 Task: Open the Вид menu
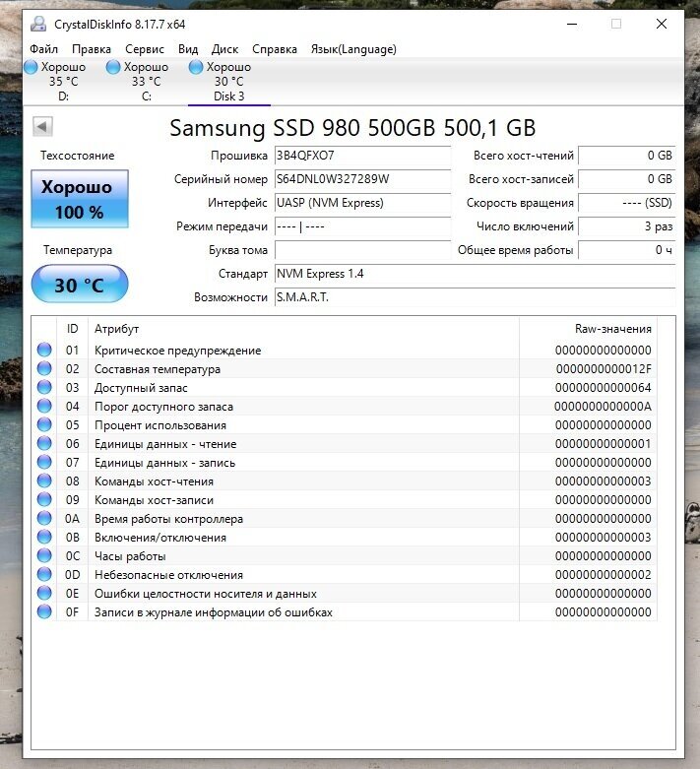click(188, 49)
